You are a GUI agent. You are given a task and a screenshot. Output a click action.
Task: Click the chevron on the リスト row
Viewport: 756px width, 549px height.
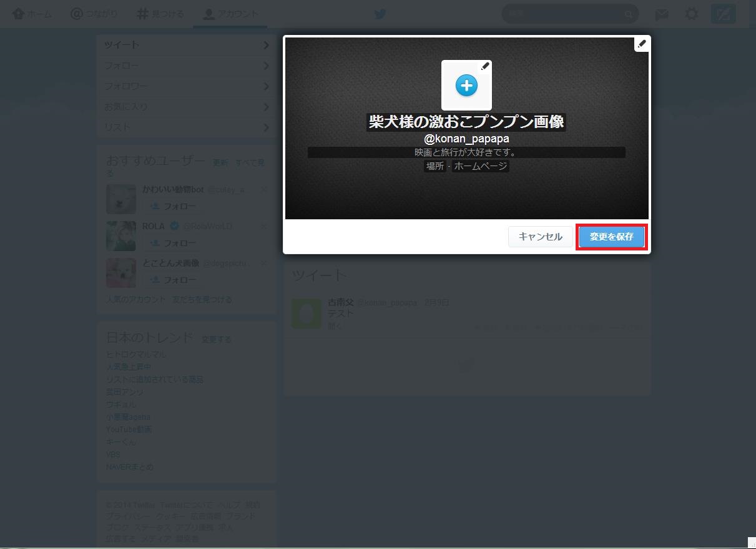266,127
